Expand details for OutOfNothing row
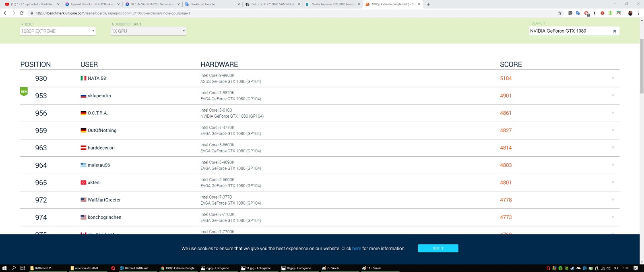 click(x=613, y=130)
